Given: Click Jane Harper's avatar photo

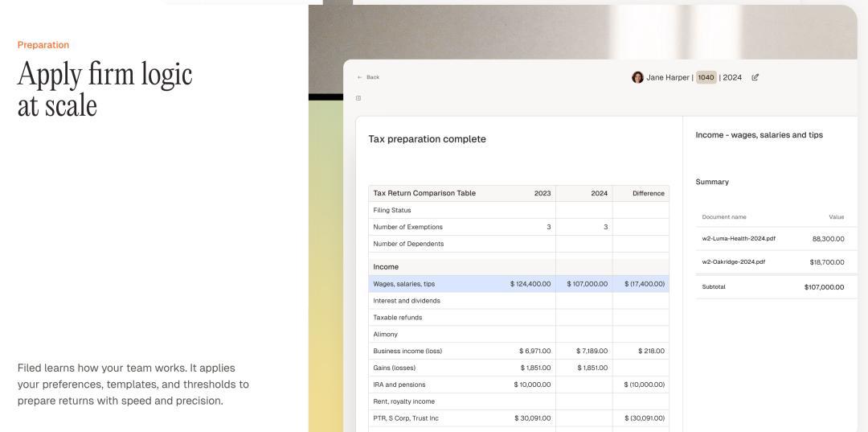Looking at the screenshot, I should (637, 77).
